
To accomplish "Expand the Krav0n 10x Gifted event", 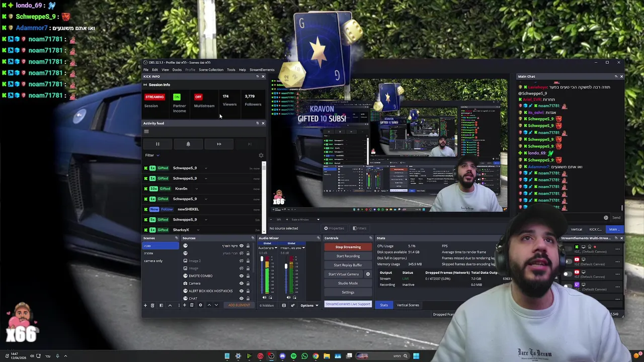I will tap(196, 189).
